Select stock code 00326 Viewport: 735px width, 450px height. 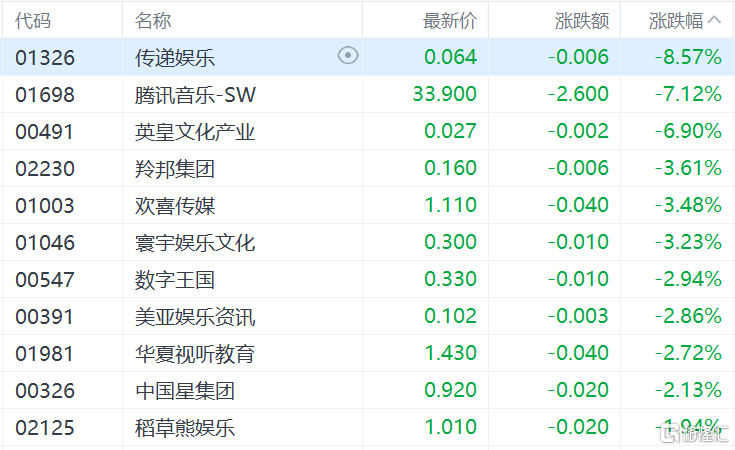[45, 391]
